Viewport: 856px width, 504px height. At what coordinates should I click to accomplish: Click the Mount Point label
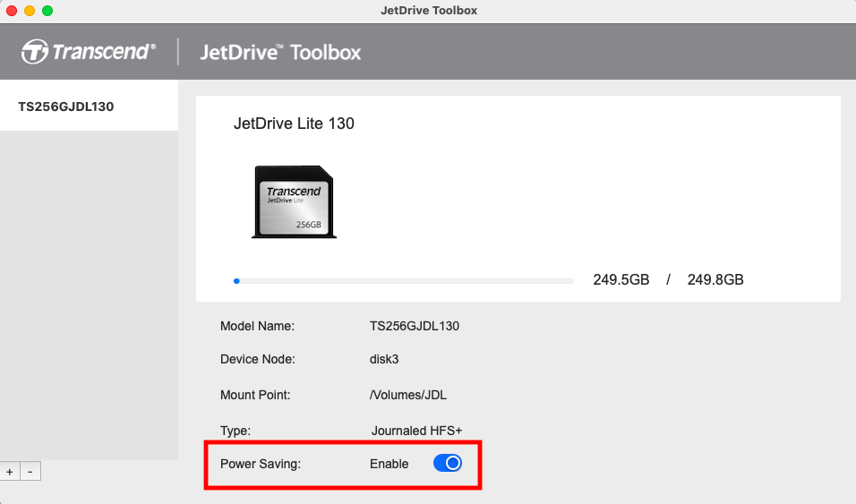pos(255,395)
